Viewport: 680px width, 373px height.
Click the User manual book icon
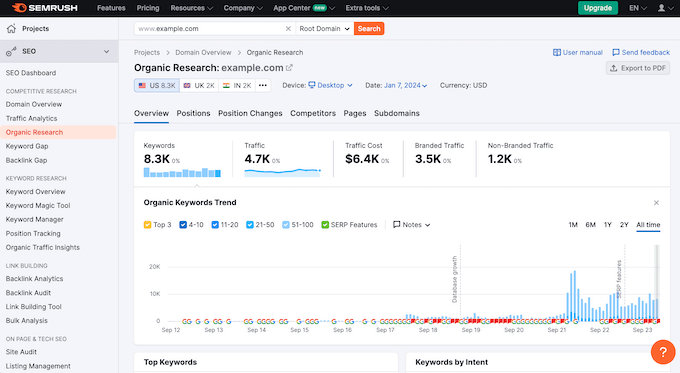point(556,52)
